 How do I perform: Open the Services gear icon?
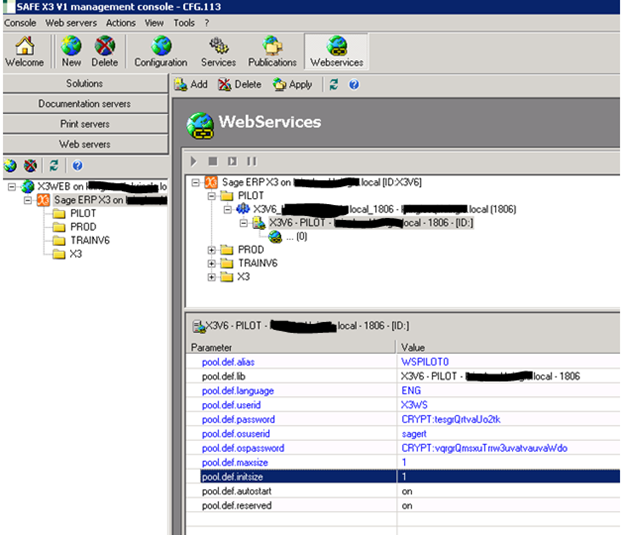click(x=218, y=47)
